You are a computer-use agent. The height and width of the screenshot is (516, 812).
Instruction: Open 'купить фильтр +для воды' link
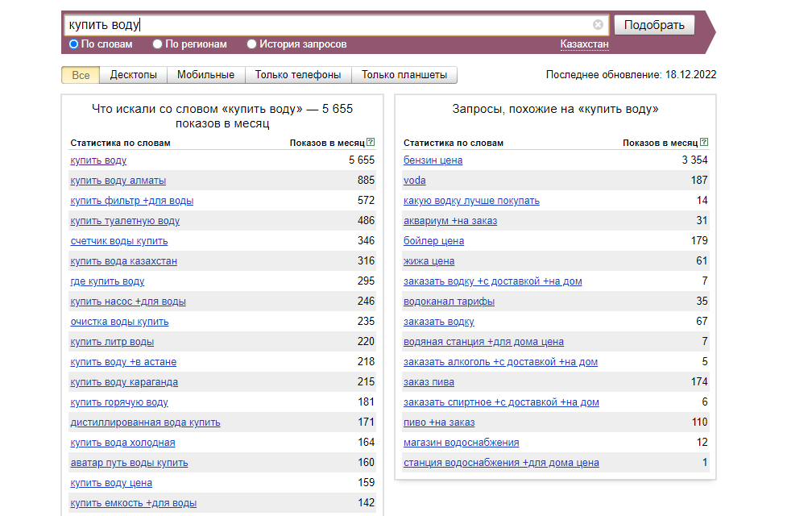point(132,201)
